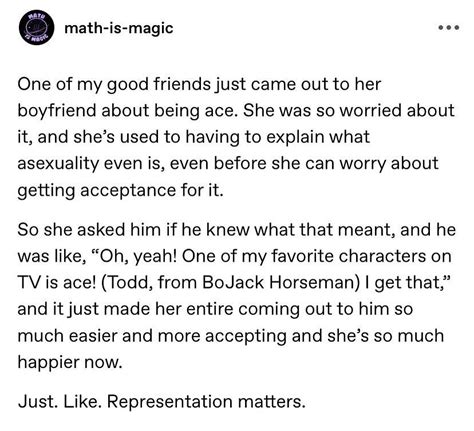The image size is (474, 431).
Task: Click the line "happier now."
Action: (70, 362)
